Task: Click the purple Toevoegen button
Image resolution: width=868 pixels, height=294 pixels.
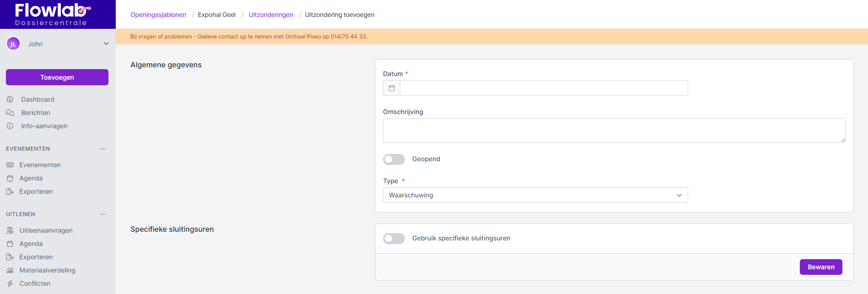Action: tap(57, 77)
